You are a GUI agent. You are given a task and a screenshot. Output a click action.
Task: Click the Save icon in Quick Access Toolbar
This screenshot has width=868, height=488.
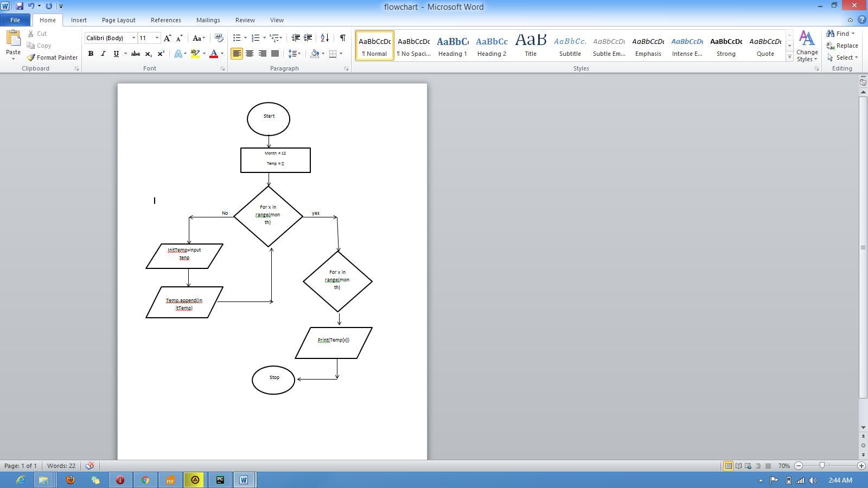pos(19,6)
